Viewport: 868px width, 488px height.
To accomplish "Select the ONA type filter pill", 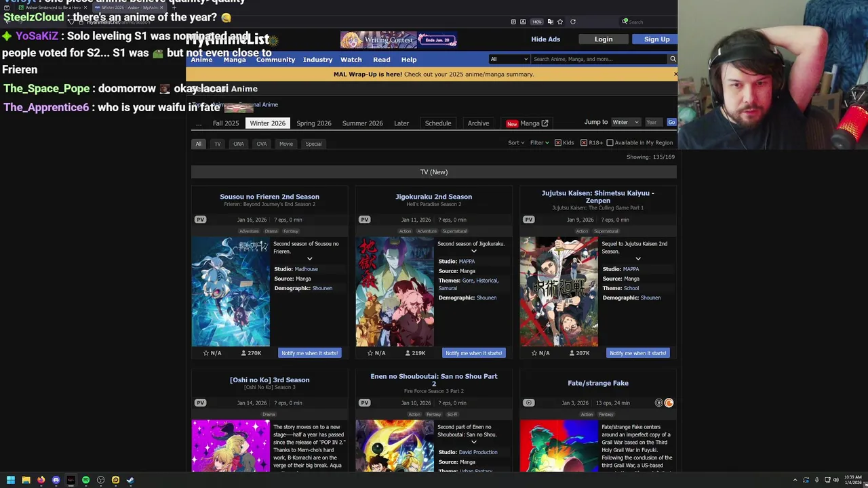I will (239, 144).
